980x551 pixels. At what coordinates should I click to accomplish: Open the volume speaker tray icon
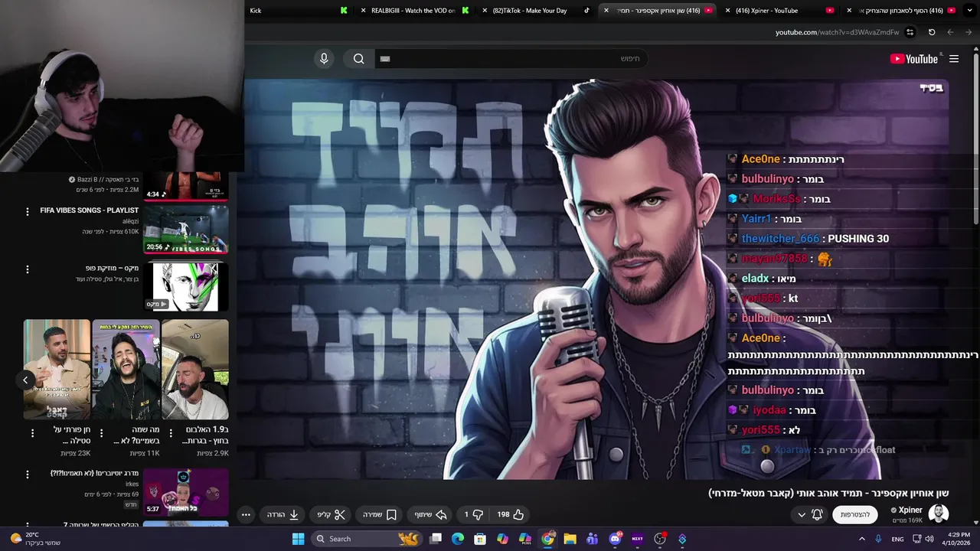pyautogui.click(x=929, y=539)
